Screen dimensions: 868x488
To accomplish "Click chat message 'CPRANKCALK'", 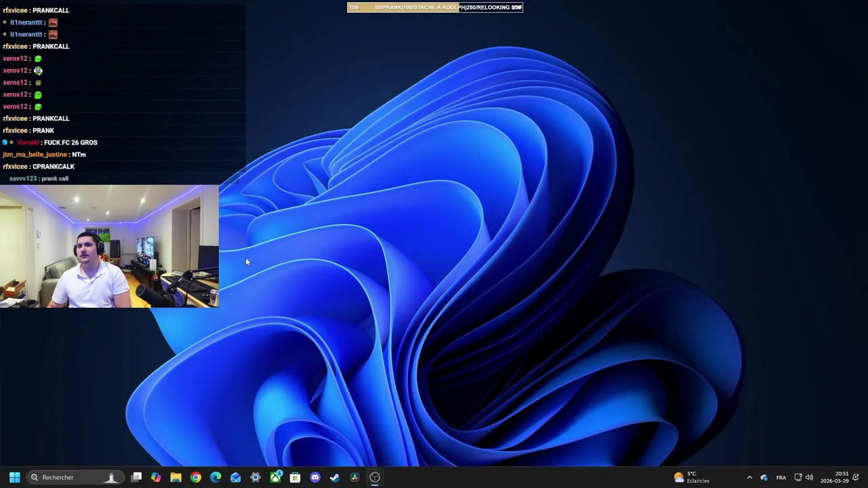I will pyautogui.click(x=54, y=167).
